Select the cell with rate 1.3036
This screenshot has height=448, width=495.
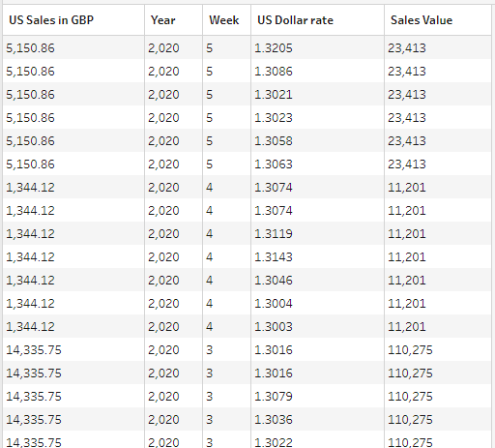click(317, 419)
